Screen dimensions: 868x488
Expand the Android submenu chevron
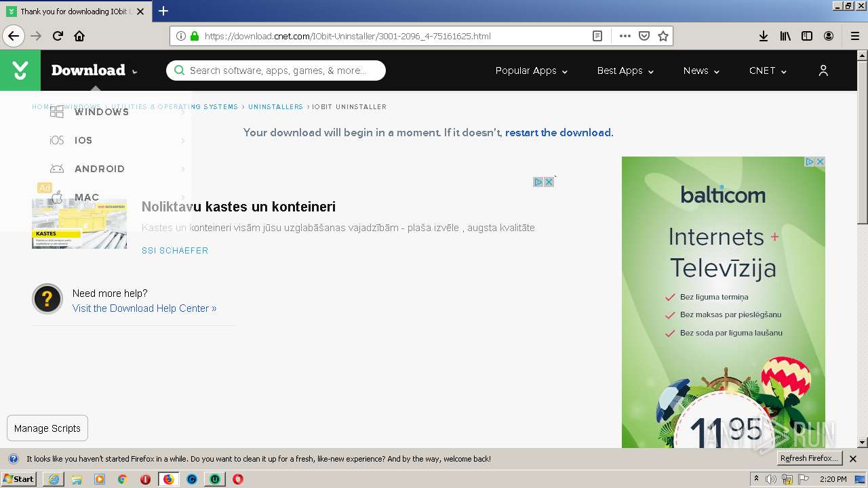[x=183, y=169]
